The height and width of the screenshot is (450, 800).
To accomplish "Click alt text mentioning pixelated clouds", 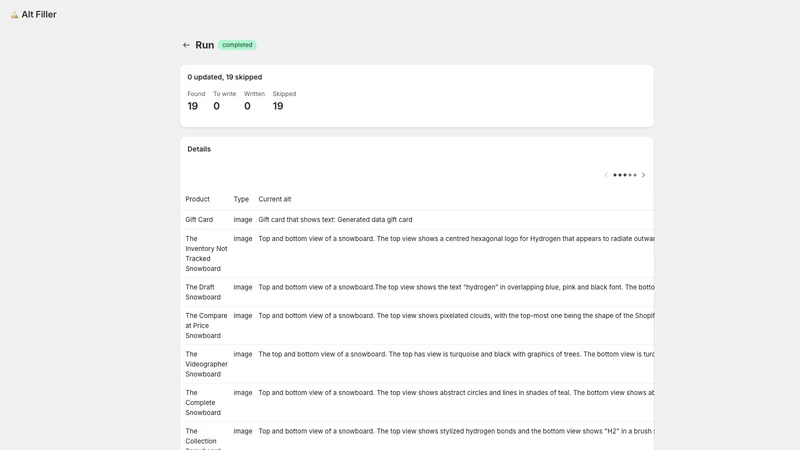I will click(x=456, y=316).
